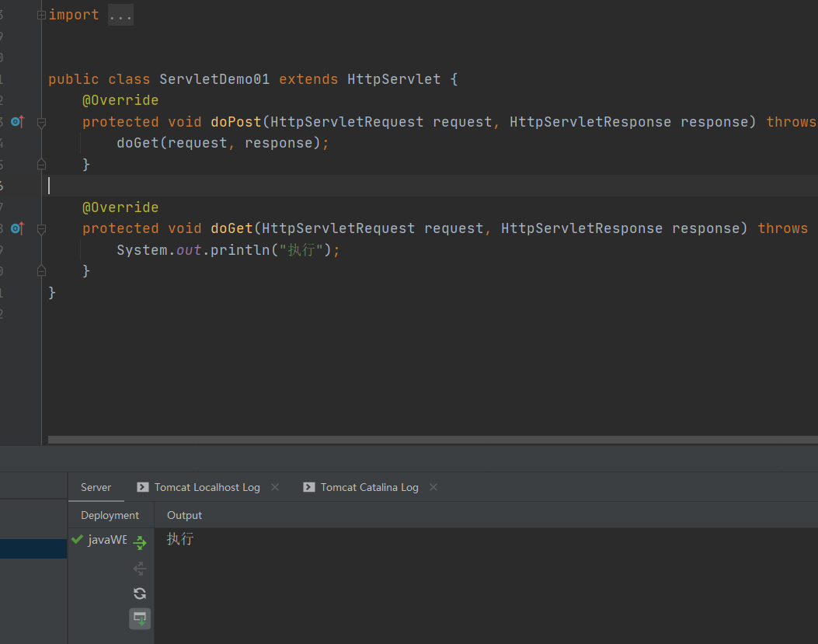The width and height of the screenshot is (818, 644).
Task: Click the Refresh deployment status icon
Action: (x=140, y=594)
